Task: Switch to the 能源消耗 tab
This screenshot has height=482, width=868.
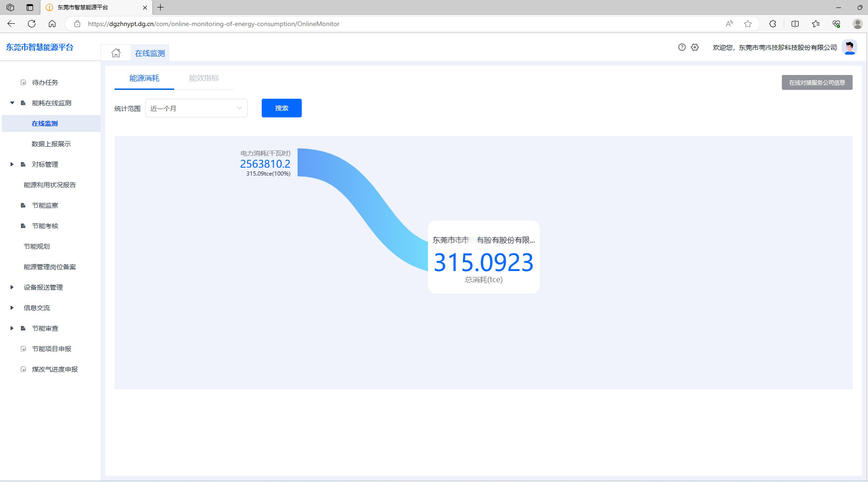Action: 144,78
